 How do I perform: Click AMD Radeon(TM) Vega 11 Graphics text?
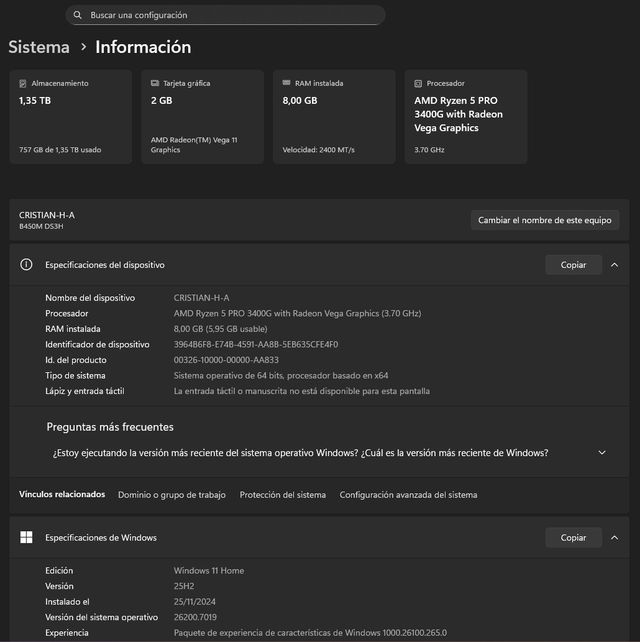[194, 145]
